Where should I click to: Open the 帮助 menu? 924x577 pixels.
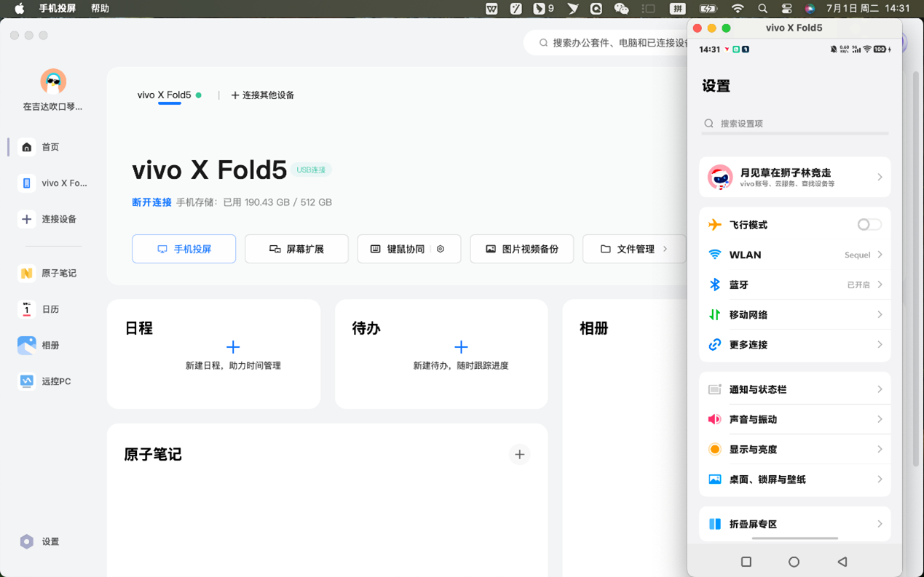(100, 9)
